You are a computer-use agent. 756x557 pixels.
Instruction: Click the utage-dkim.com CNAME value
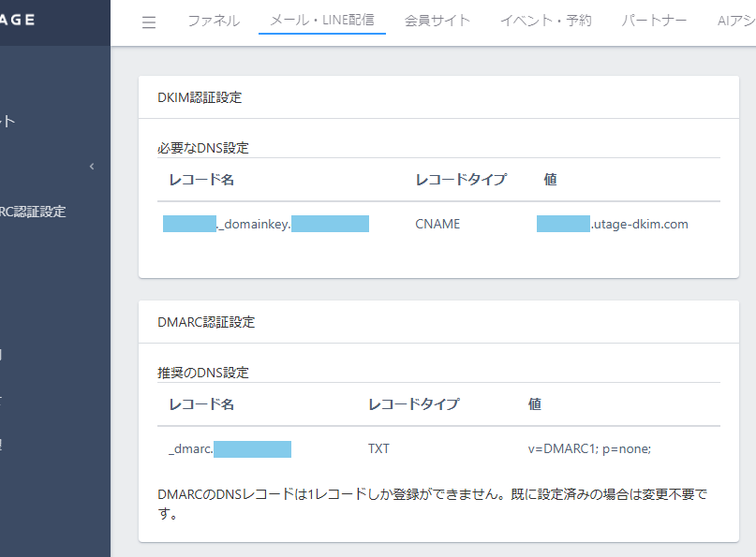click(x=613, y=224)
